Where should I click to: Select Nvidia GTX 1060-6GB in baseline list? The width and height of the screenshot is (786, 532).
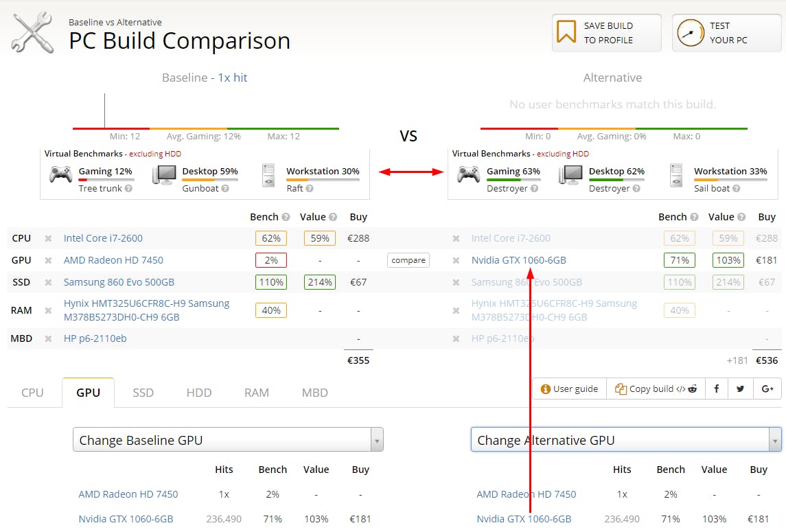click(126, 519)
